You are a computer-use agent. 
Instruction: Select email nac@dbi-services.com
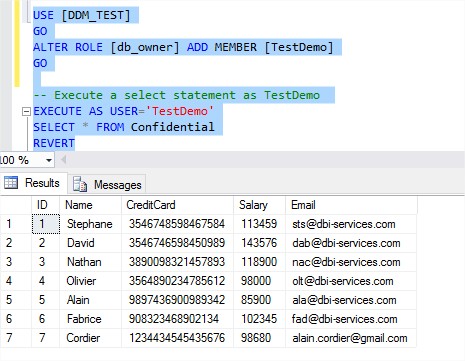coord(351,262)
